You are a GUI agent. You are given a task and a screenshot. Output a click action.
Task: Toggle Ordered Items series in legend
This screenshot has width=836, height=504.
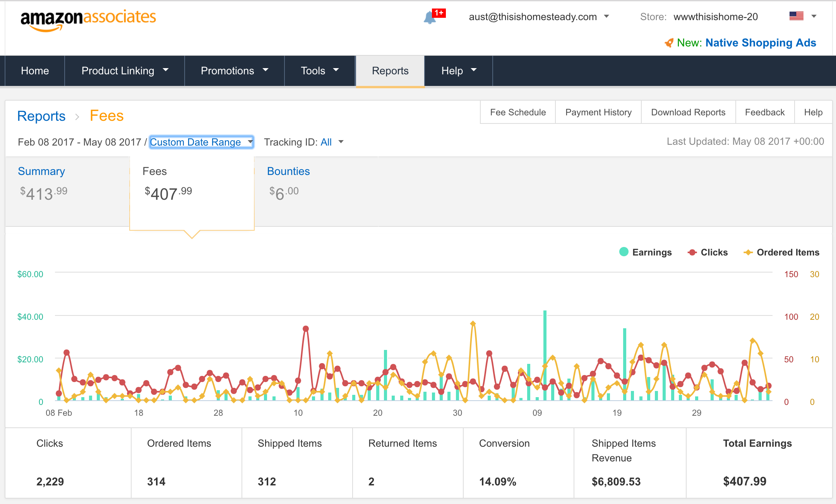[x=781, y=252]
